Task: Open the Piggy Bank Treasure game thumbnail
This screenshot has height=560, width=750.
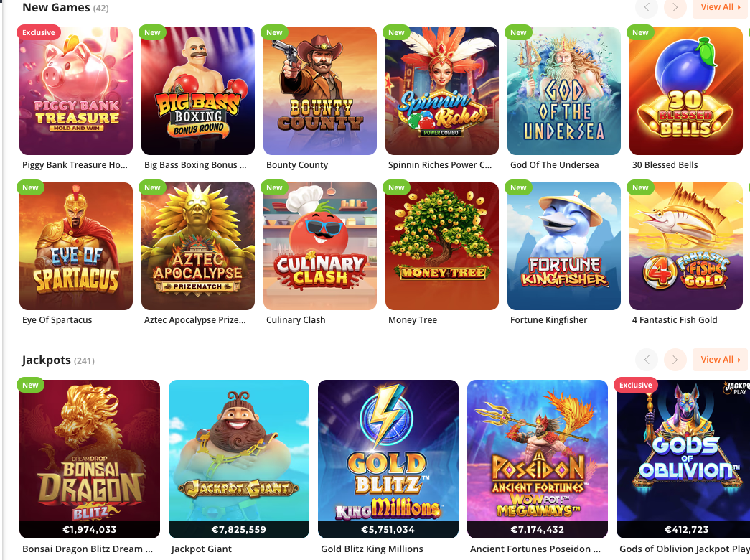Action: click(x=76, y=91)
